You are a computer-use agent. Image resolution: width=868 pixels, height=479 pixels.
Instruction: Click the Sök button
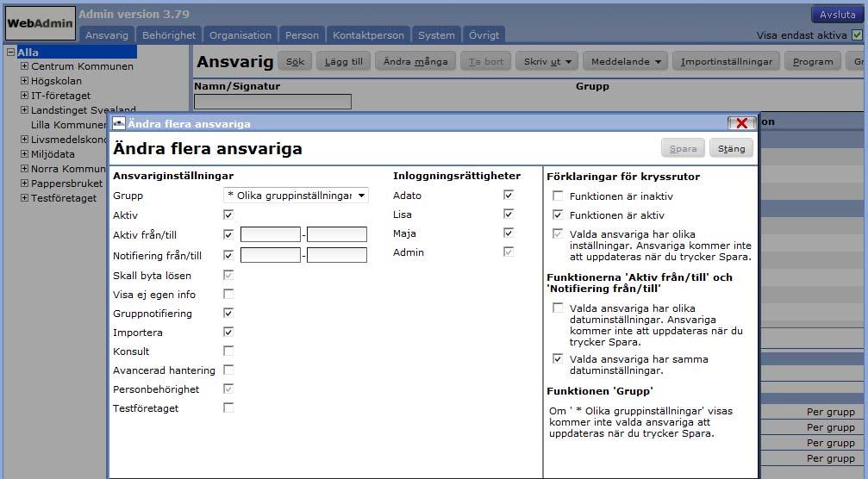[295, 61]
